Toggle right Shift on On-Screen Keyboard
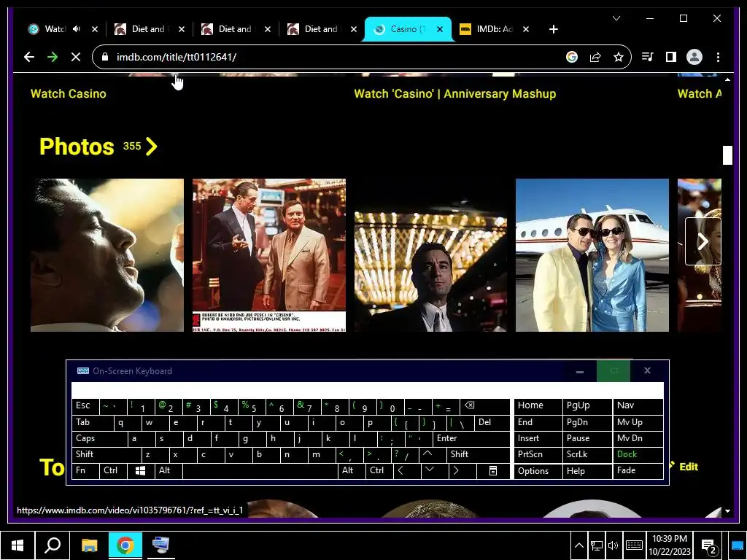Viewport: 747px width, 560px height. [478, 455]
